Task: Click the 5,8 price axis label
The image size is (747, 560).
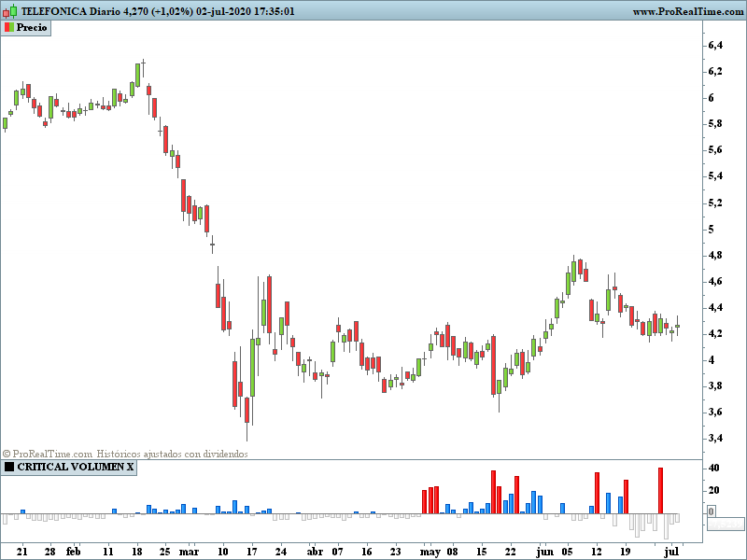Action: 715,124
